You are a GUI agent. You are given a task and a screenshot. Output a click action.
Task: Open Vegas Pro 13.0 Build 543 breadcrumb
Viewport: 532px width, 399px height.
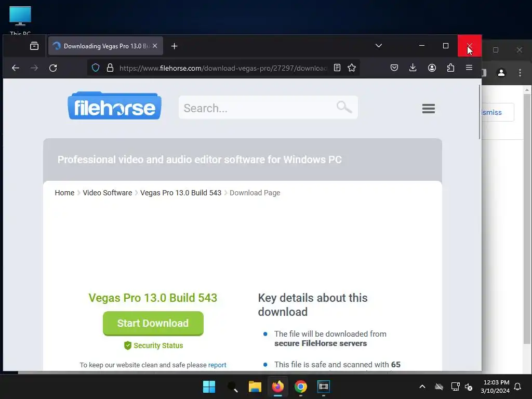[x=181, y=193]
